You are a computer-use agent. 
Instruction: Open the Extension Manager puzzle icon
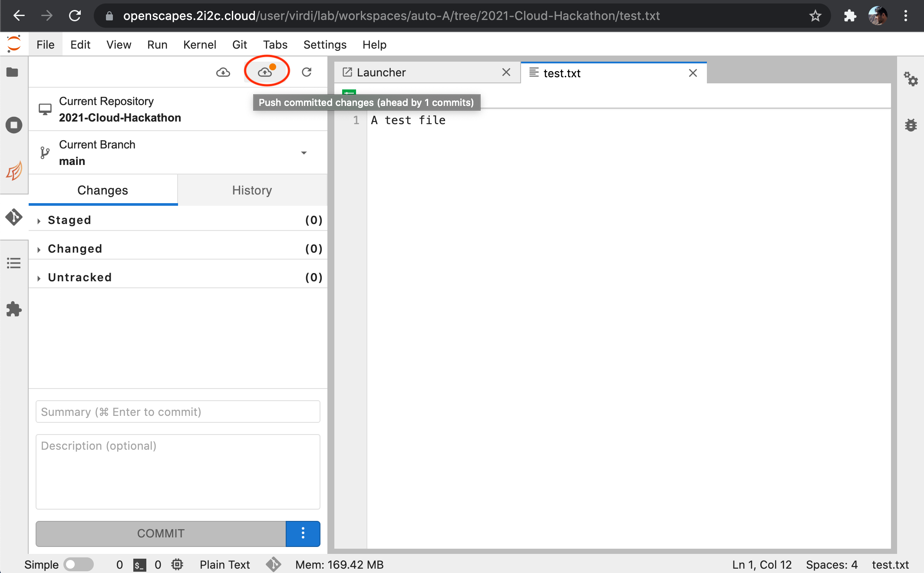[14, 309]
